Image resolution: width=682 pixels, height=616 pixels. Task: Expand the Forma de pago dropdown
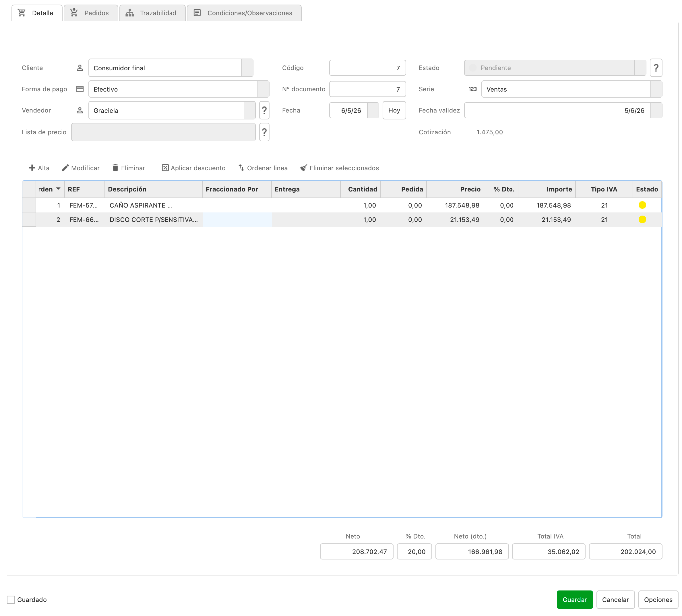click(x=263, y=89)
